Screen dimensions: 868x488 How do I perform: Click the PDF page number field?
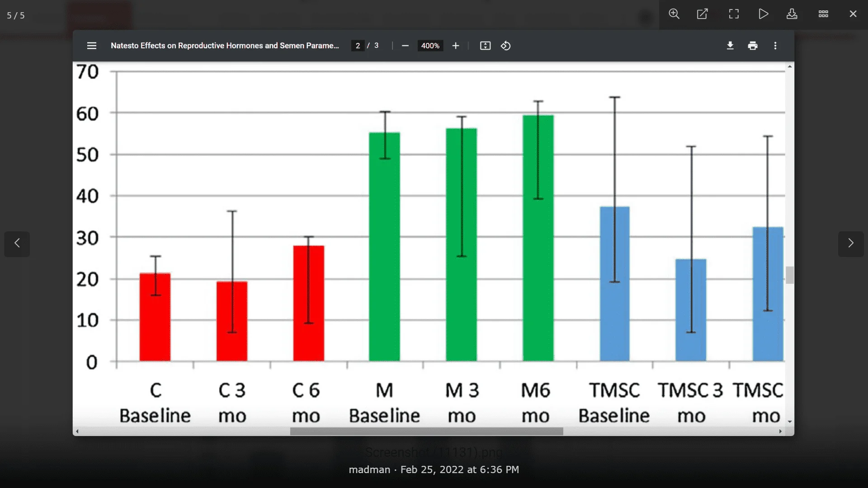click(x=358, y=46)
